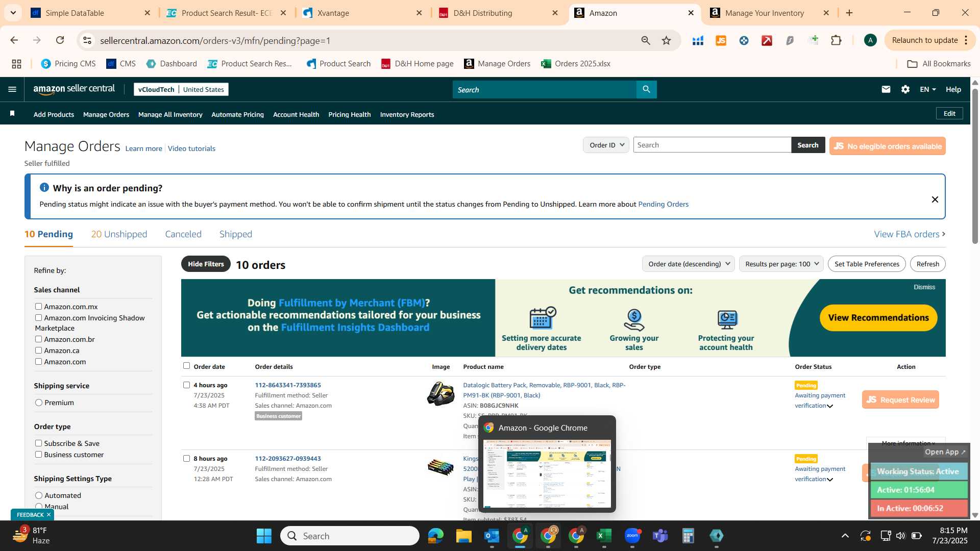Check the Subscribe & Save order type
The width and height of the screenshot is (980, 551).
coord(38,443)
